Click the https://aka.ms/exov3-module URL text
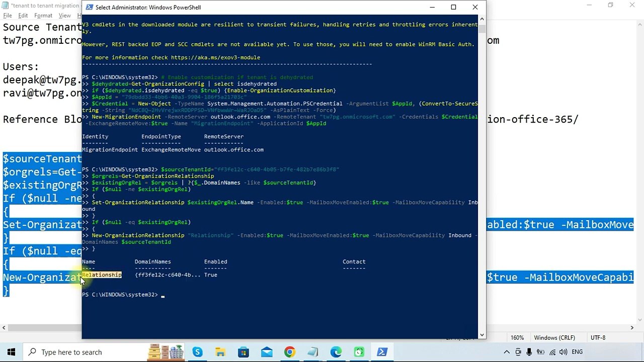 click(215, 58)
